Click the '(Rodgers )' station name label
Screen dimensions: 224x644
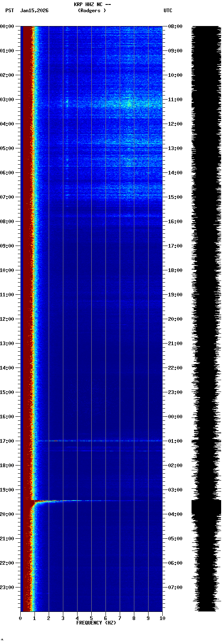(x=92, y=11)
